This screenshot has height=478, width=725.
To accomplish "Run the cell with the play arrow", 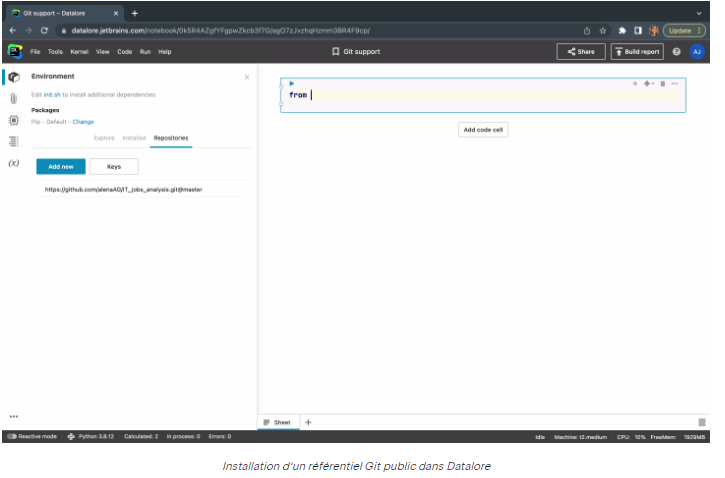I will [291, 83].
